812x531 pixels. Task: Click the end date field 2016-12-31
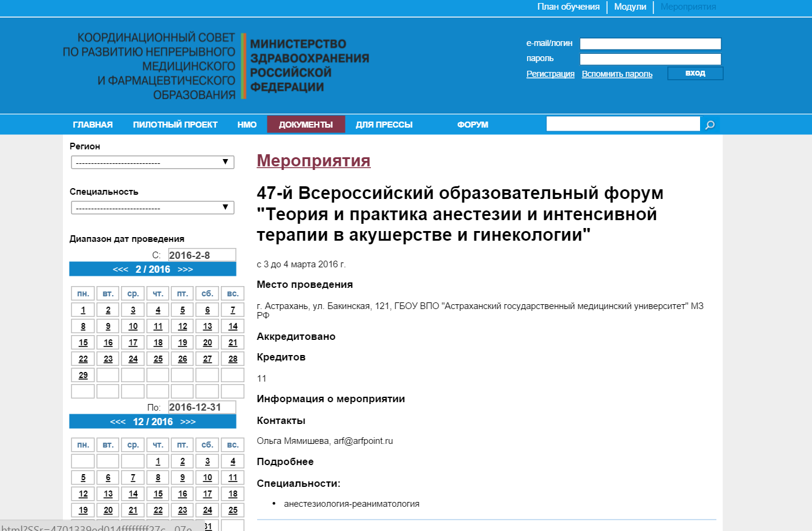[202, 407]
